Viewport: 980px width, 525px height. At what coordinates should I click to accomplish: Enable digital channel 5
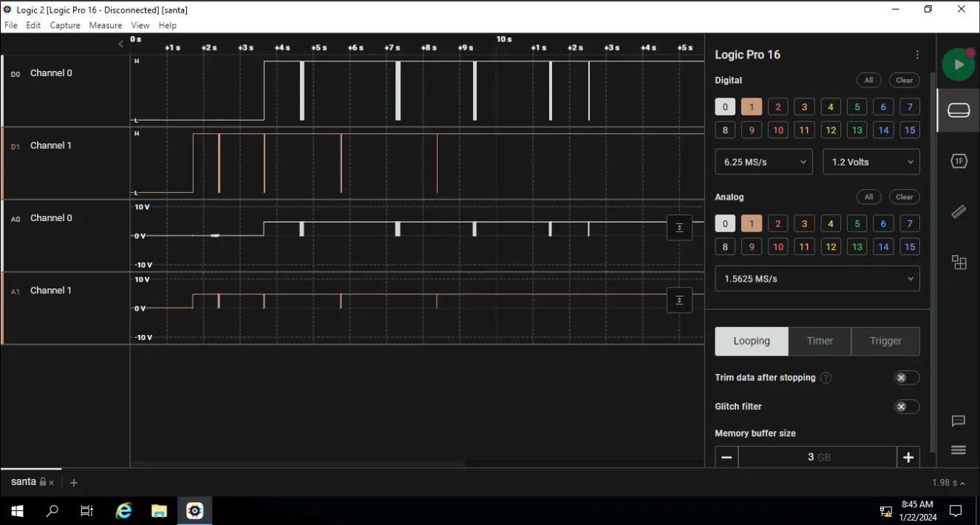click(x=857, y=107)
